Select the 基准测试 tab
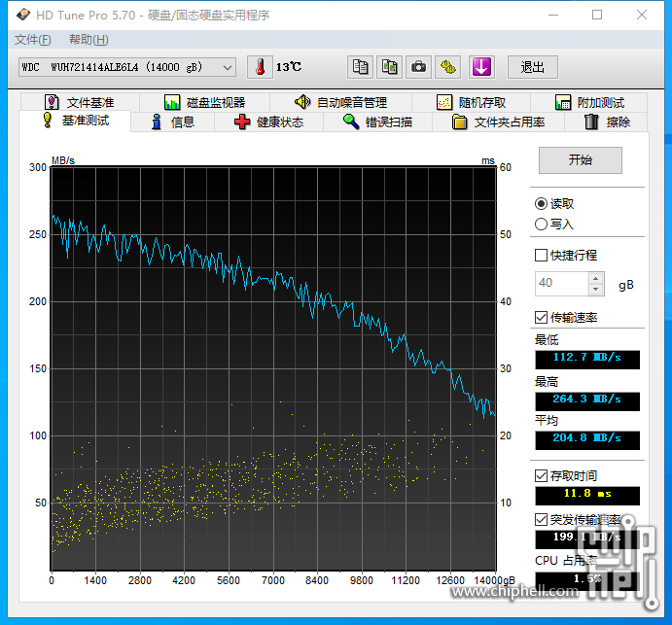 pos(76,121)
